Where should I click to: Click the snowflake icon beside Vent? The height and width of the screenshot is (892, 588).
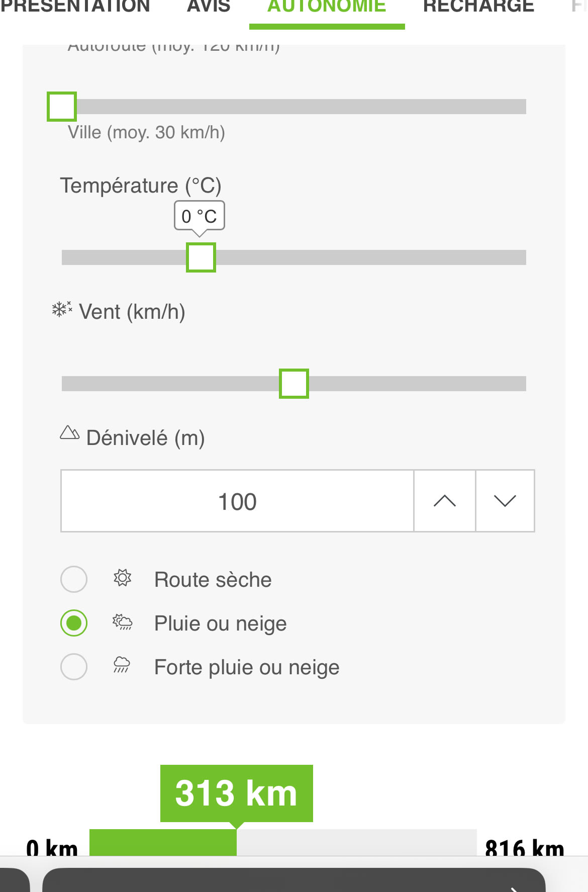point(62,309)
